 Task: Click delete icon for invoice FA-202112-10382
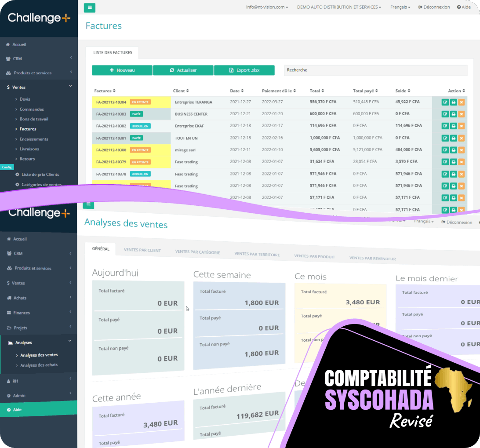pyautogui.click(x=461, y=126)
